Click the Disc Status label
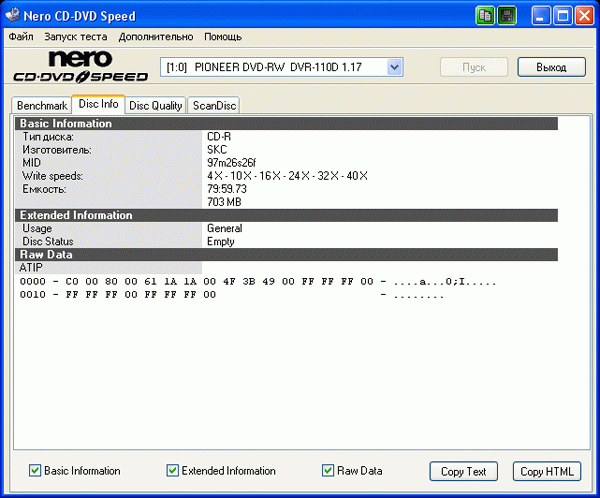Screen dimensions: 600x498 click(x=48, y=242)
